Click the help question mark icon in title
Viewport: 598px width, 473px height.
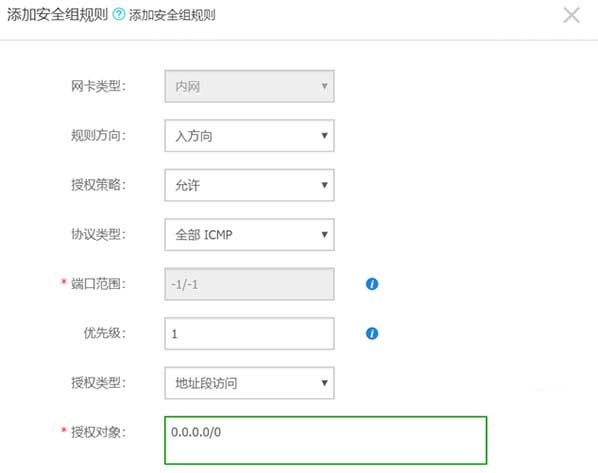click(119, 15)
